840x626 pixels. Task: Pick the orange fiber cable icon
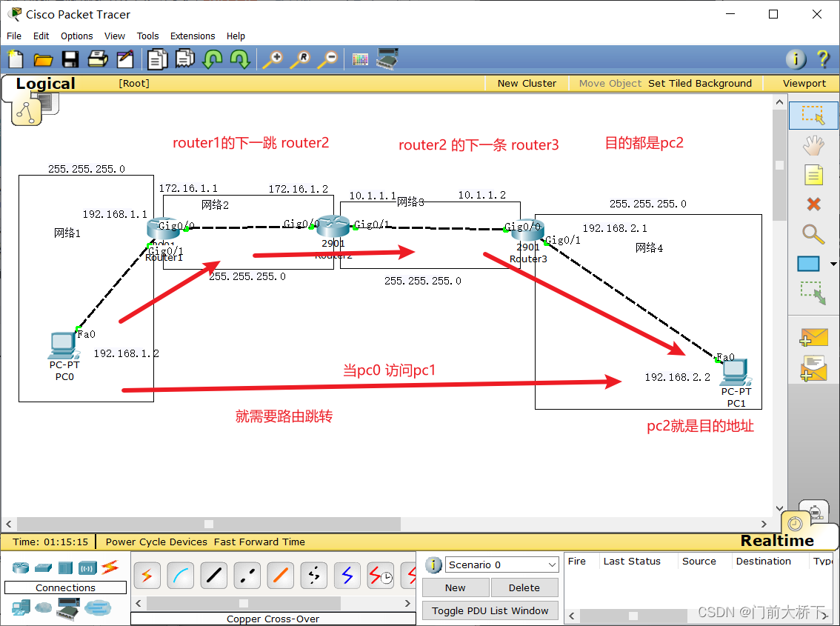tap(281, 576)
